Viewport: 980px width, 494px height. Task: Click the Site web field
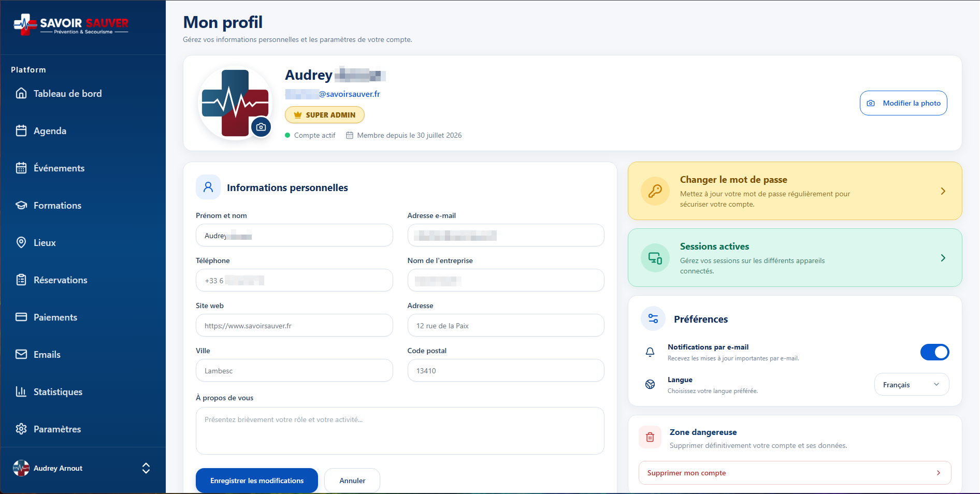(x=294, y=325)
